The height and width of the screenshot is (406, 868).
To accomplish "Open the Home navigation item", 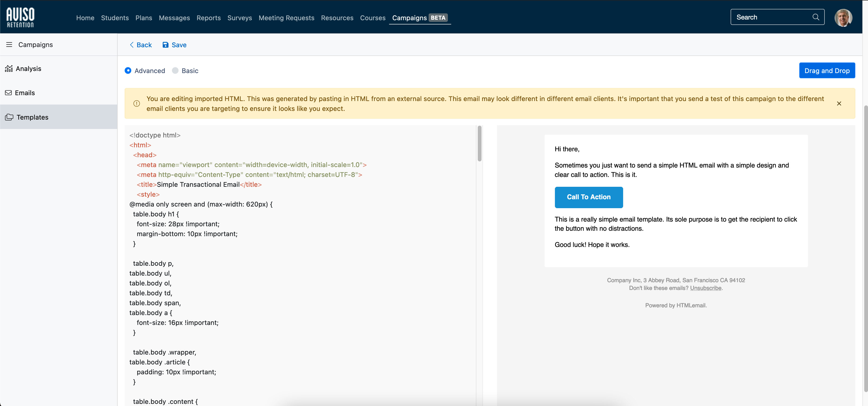I will (85, 18).
